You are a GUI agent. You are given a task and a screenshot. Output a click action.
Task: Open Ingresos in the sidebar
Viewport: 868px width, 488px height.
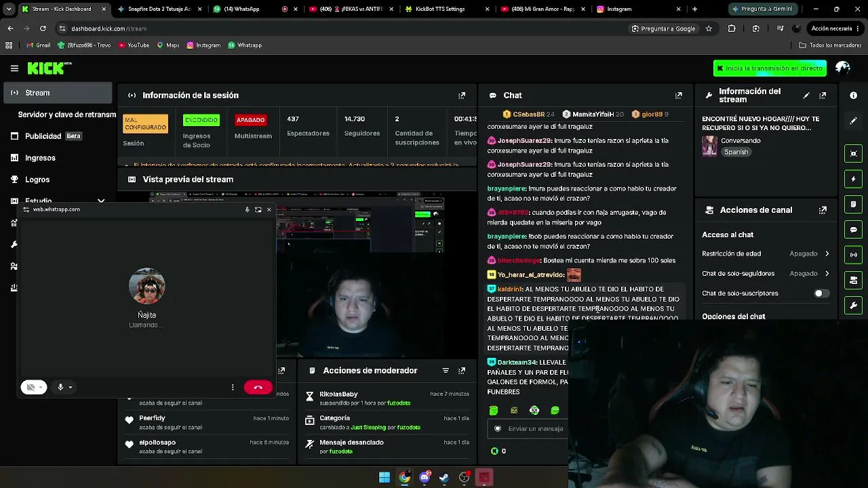tap(58, 158)
